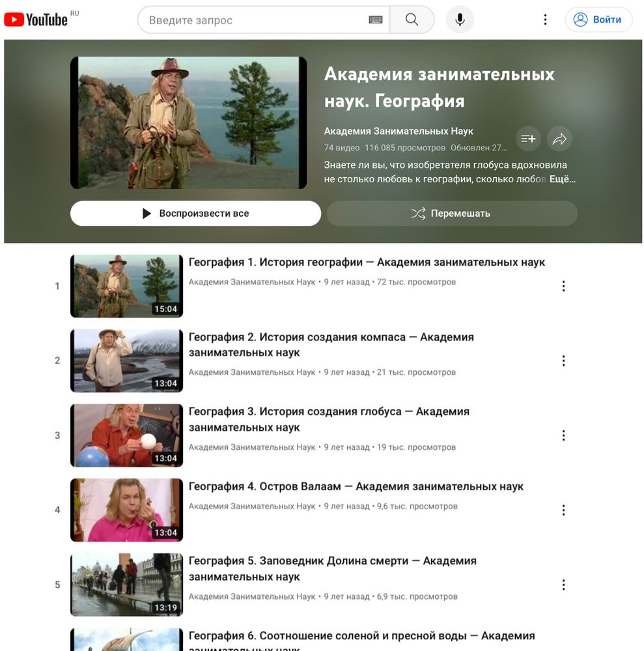Click channel name under География 5 video
Image resolution: width=644 pixels, height=651 pixels.
tap(252, 596)
